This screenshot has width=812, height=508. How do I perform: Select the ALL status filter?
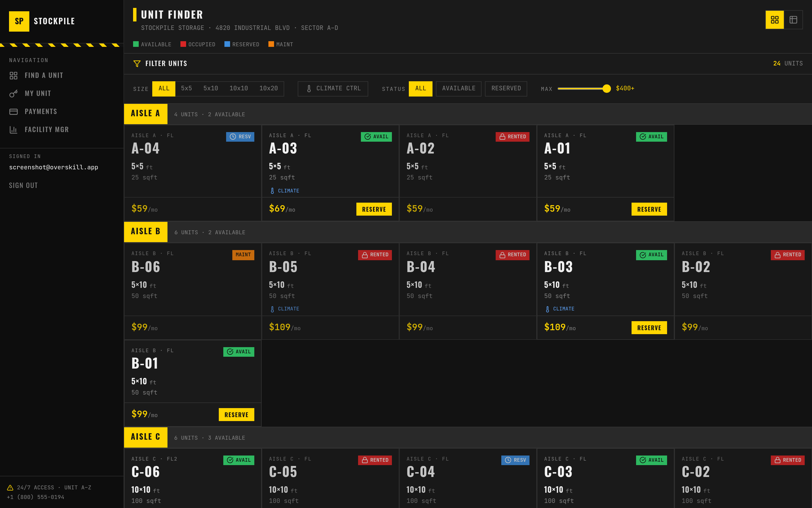[420, 89]
